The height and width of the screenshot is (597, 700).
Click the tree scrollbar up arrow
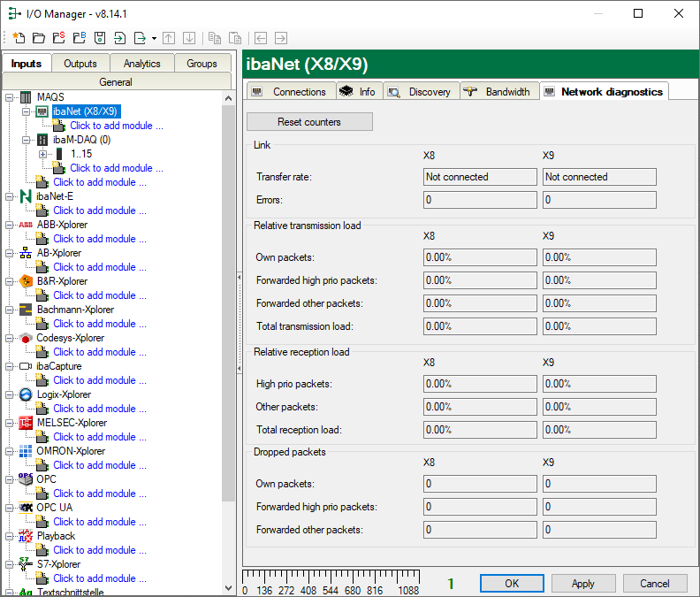click(229, 98)
